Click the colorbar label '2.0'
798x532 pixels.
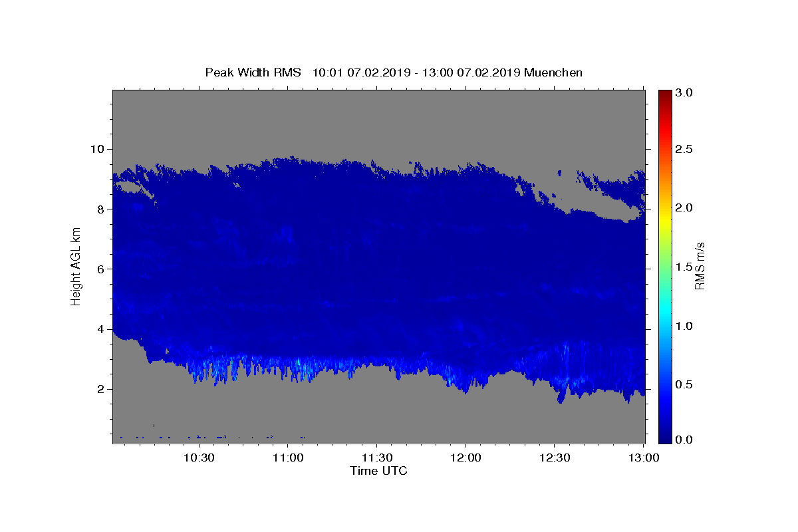685,208
